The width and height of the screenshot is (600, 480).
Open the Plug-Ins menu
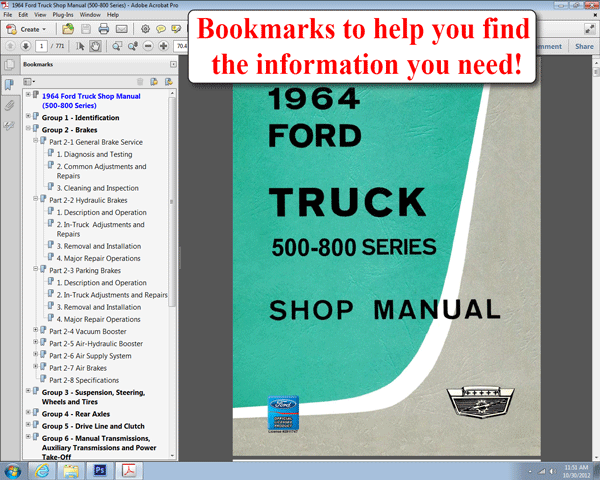click(63, 15)
